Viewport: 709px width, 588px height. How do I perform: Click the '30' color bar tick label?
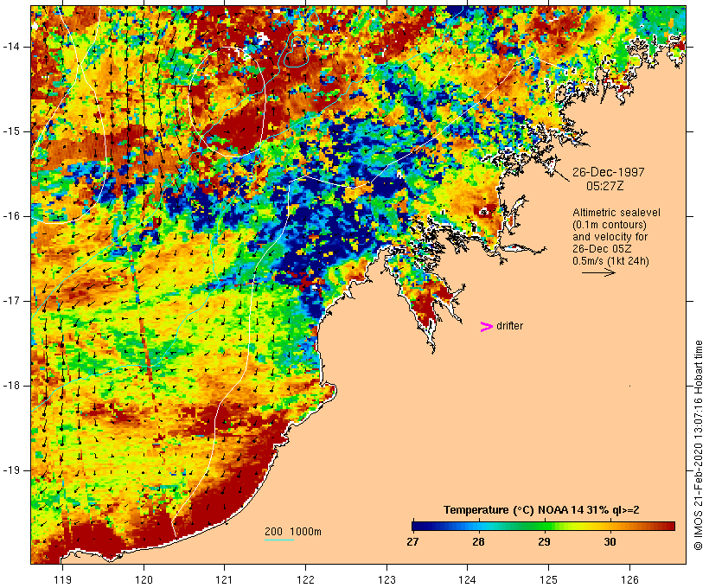[x=610, y=541]
